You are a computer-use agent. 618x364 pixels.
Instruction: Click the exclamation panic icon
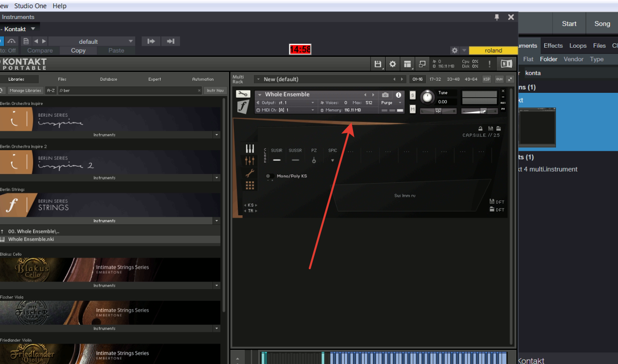click(490, 64)
